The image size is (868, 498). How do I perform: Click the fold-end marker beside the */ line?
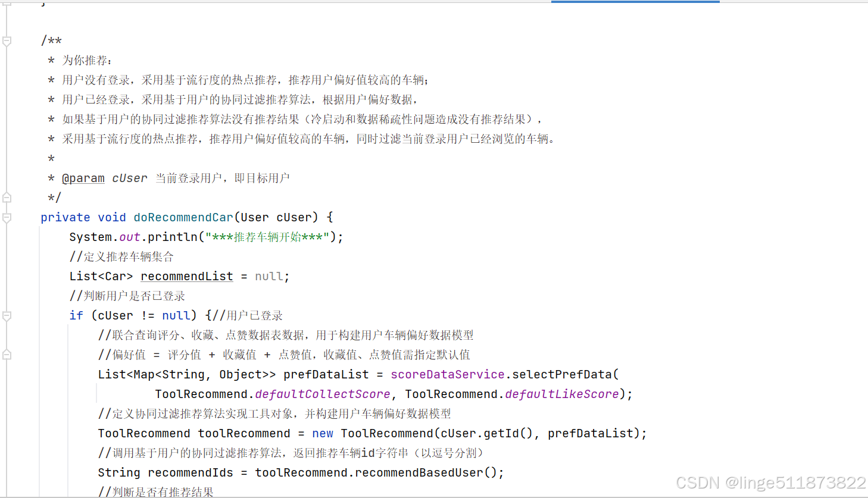pos(7,198)
